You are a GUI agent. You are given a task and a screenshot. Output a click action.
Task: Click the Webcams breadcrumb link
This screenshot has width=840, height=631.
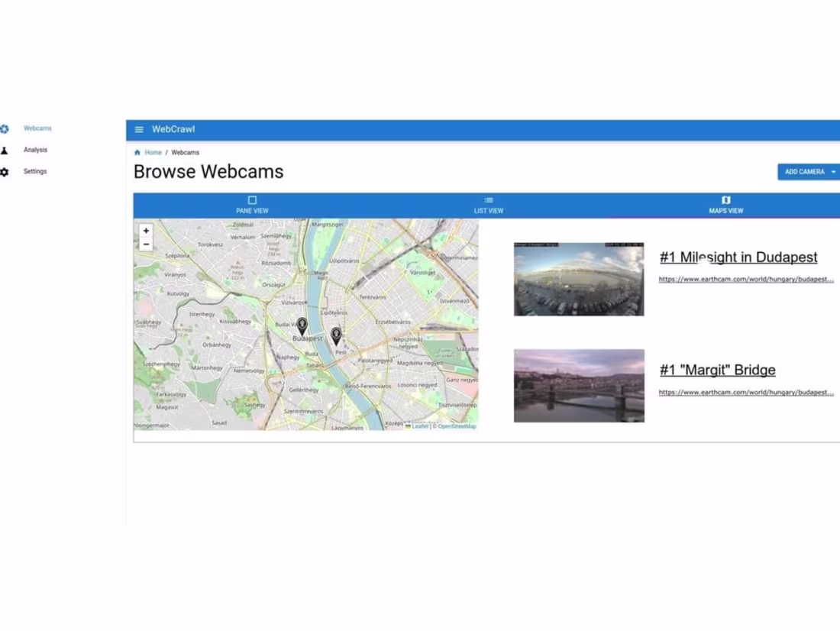pyautogui.click(x=185, y=152)
